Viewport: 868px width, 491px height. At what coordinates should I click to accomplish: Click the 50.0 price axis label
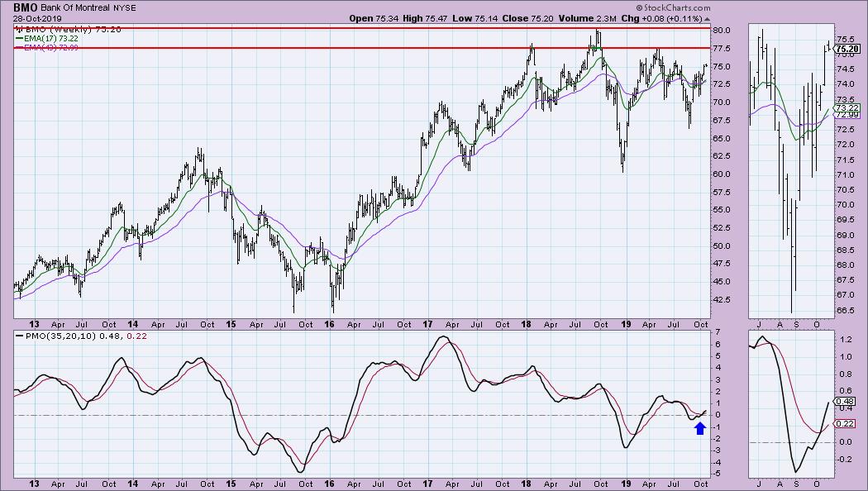tap(722, 245)
